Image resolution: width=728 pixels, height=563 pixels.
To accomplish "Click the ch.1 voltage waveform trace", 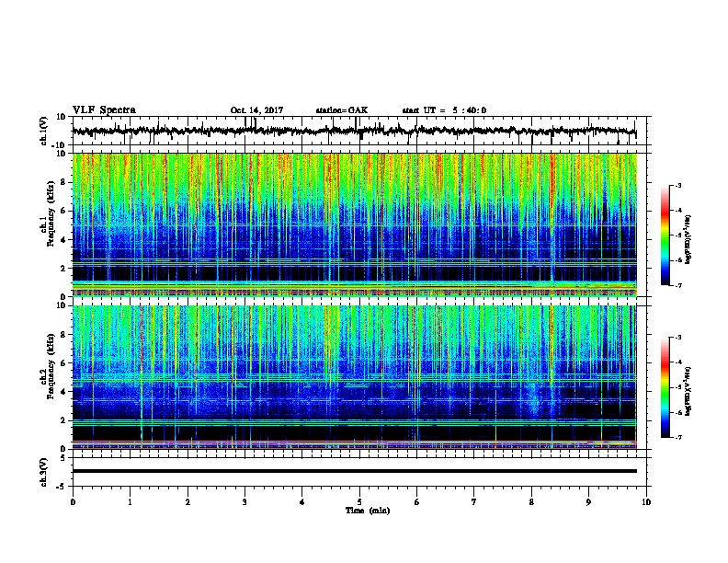I will [x=354, y=131].
